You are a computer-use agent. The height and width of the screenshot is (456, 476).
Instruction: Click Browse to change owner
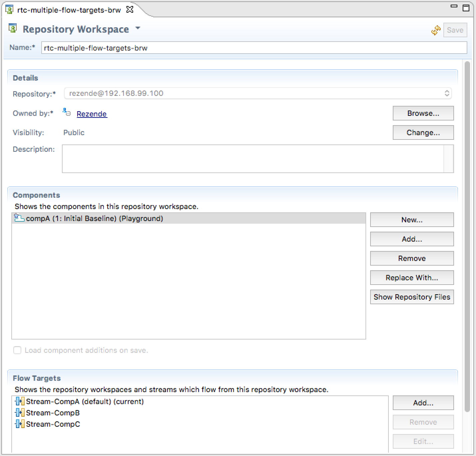pyautogui.click(x=423, y=114)
